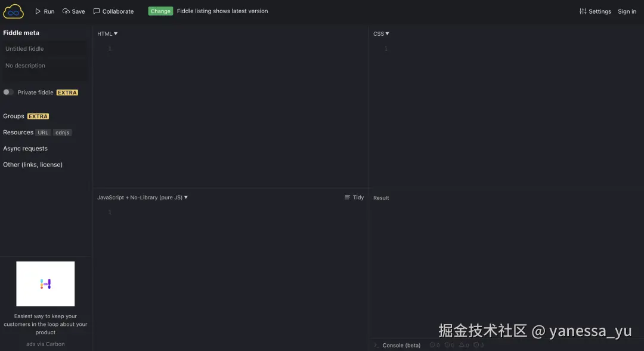Click the Untitled fiddle name field
644x351 pixels.
coord(45,48)
